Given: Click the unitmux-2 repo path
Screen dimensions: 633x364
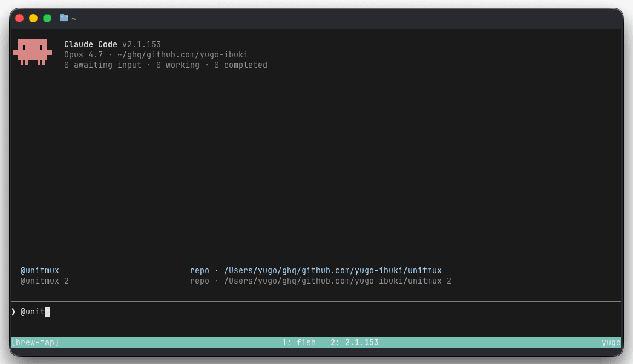Looking at the screenshot, I should click(x=338, y=281).
